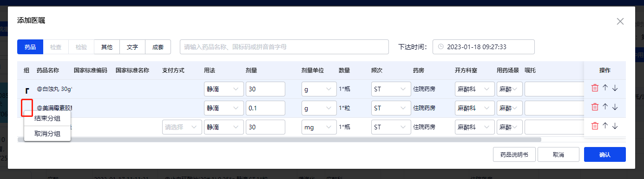
Task: Move the 美满霉素 row up
Action: tap(605, 107)
